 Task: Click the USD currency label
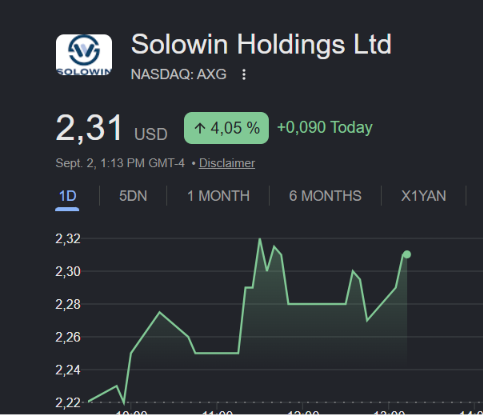point(151,134)
